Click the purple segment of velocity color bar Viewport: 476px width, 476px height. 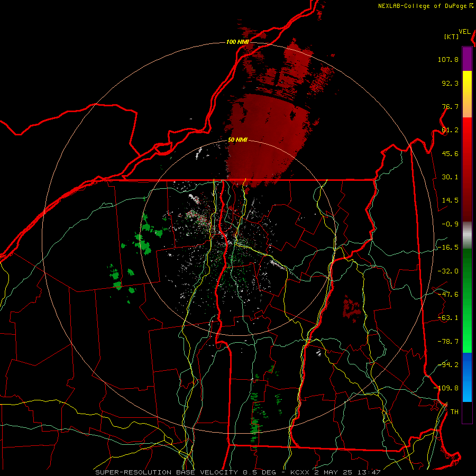[x=467, y=59]
